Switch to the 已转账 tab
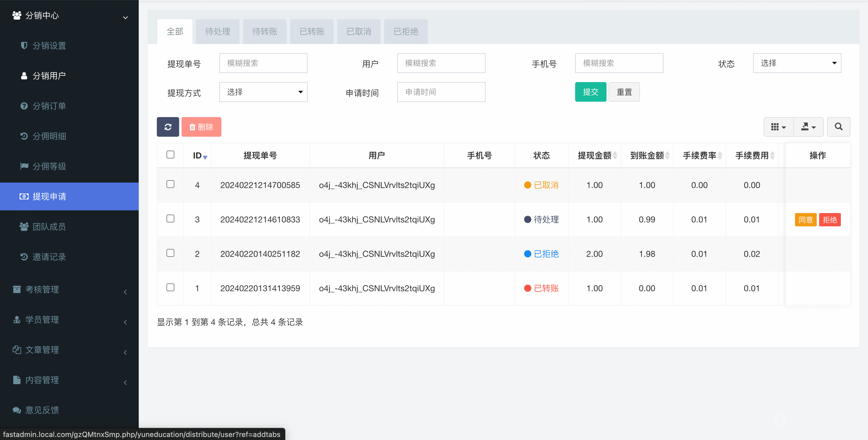 click(312, 32)
